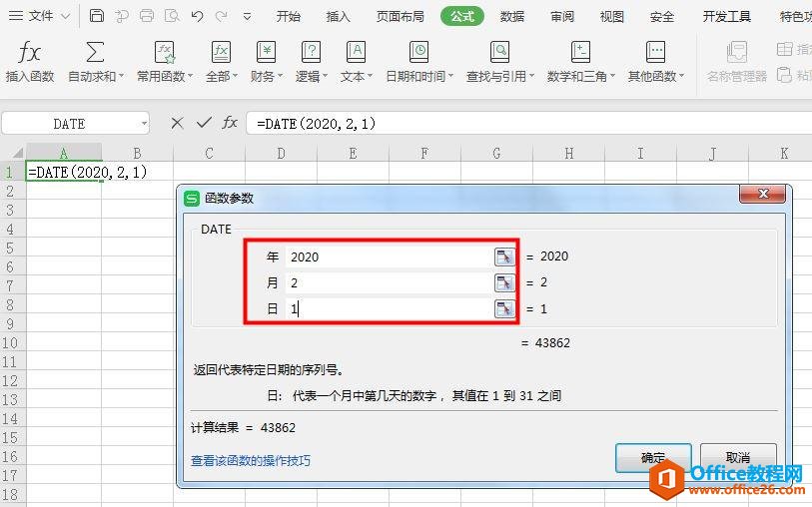Open Financial (财务) functions icon

click(x=267, y=52)
